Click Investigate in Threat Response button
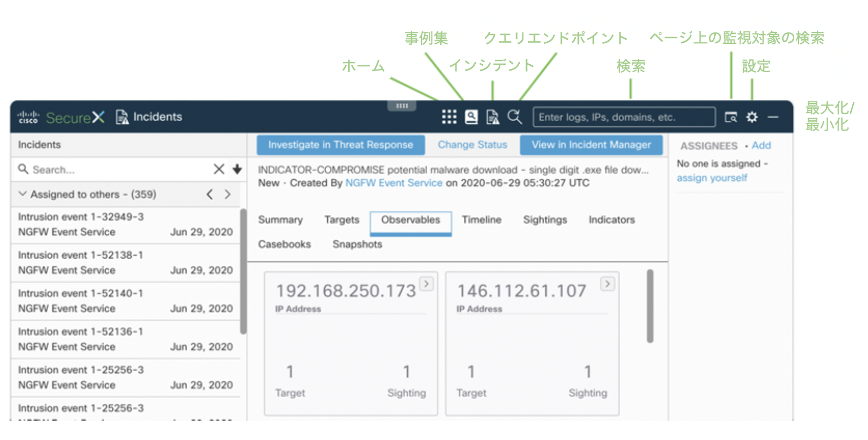 (x=340, y=145)
